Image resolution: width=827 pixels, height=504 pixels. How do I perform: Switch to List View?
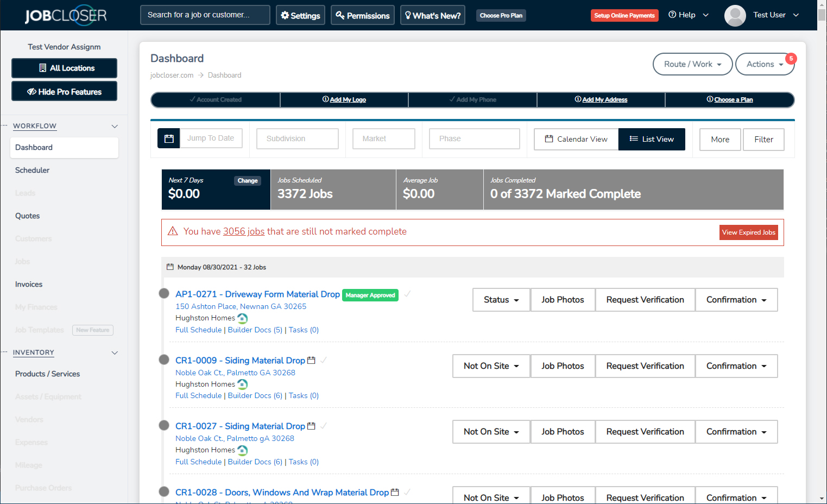(652, 139)
